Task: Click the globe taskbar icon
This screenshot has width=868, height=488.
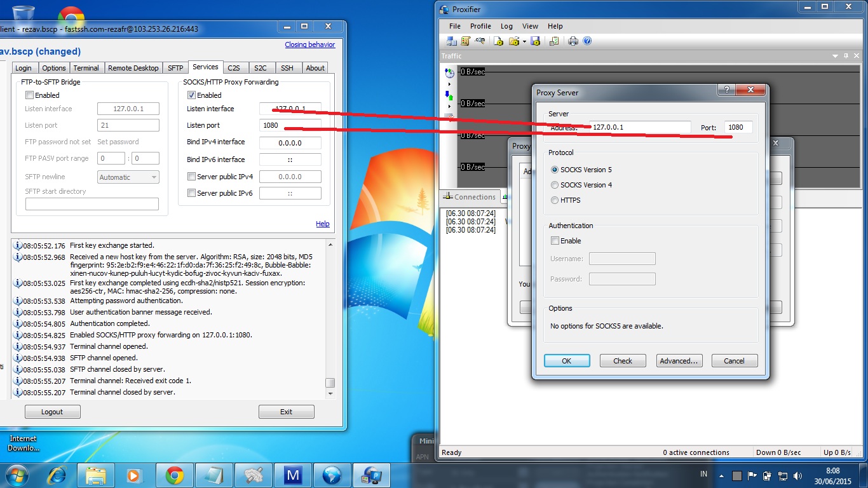Action: (x=332, y=475)
